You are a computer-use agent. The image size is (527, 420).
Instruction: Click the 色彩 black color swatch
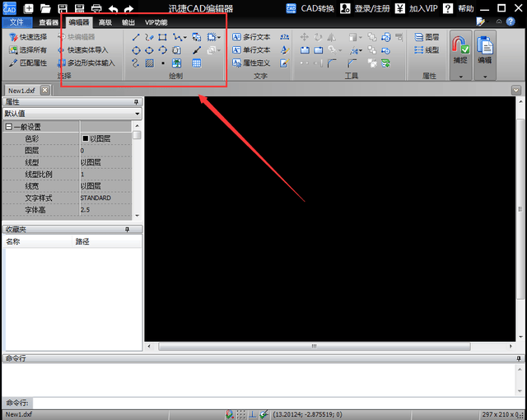[86, 138]
